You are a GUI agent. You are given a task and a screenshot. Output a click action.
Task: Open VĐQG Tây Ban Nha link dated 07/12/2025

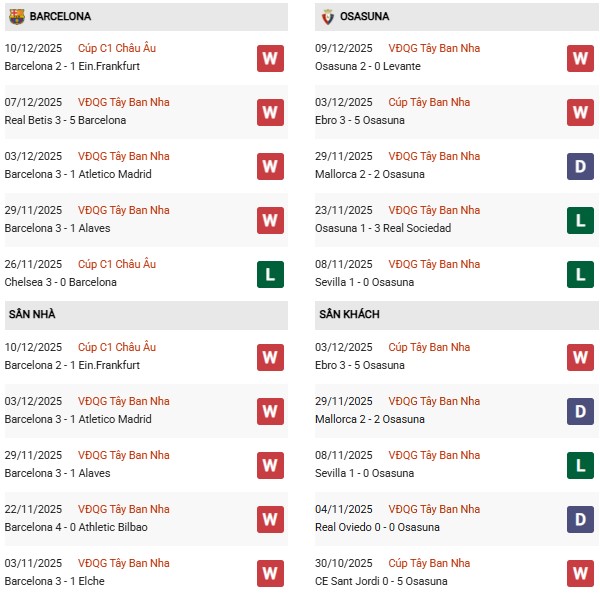coord(124,102)
